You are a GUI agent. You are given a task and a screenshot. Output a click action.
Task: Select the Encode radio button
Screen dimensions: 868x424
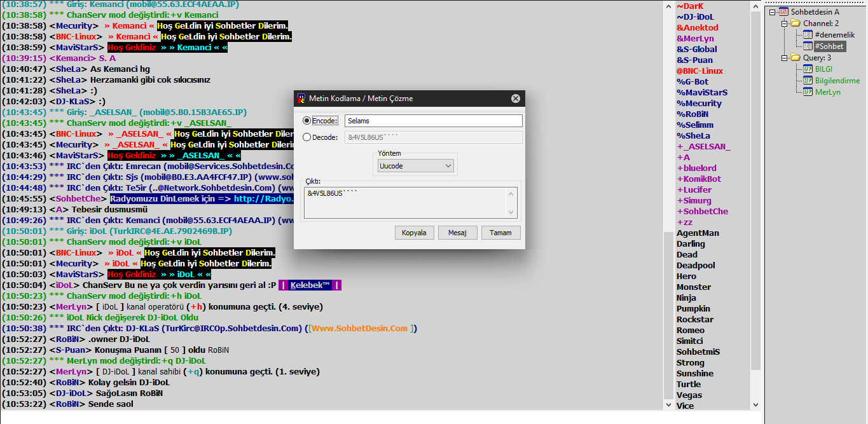click(x=307, y=121)
